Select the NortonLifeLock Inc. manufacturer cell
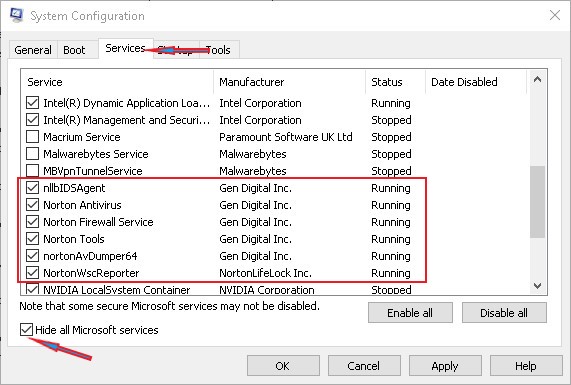 265,273
